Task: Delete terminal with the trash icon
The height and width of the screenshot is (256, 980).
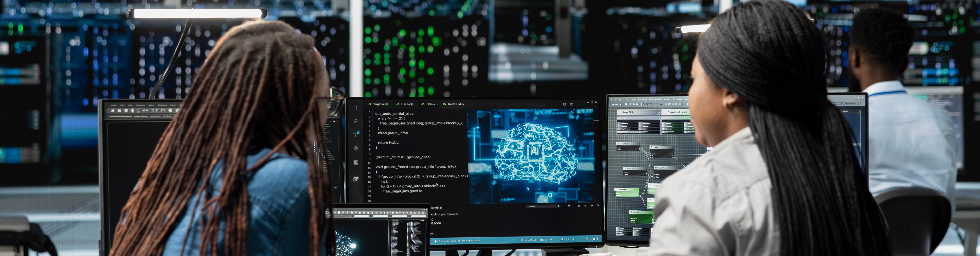Action: tap(579, 206)
